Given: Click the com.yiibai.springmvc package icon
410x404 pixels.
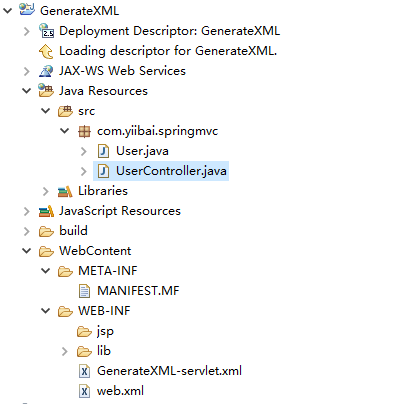Looking at the screenshot, I should click(x=84, y=131).
